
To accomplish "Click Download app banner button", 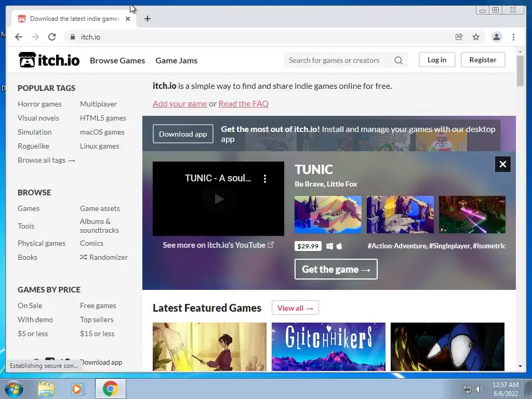I will pos(183,134).
